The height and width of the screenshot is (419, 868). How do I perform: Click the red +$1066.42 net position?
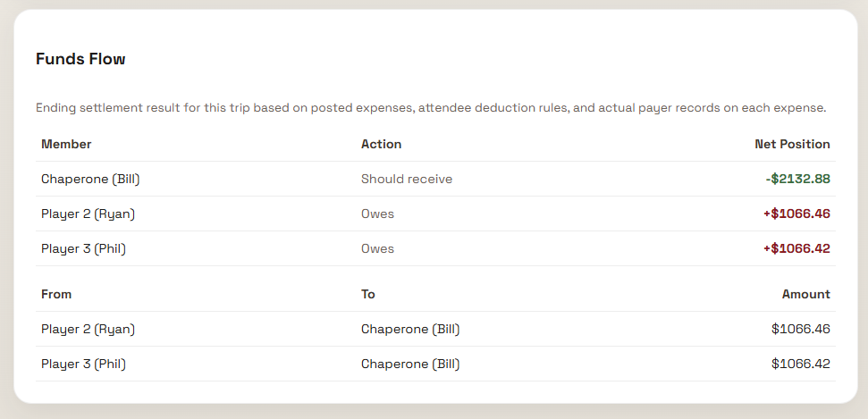click(x=796, y=248)
